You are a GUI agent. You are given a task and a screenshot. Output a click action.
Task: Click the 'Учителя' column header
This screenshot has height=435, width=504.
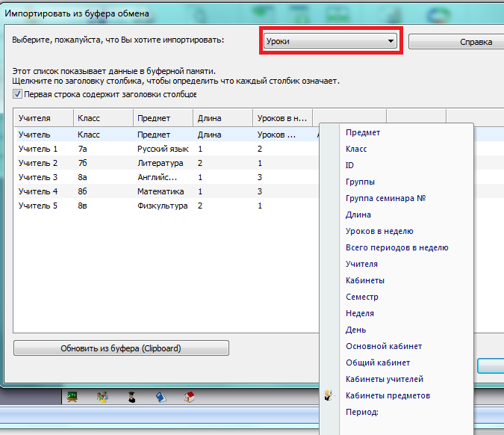pos(43,118)
